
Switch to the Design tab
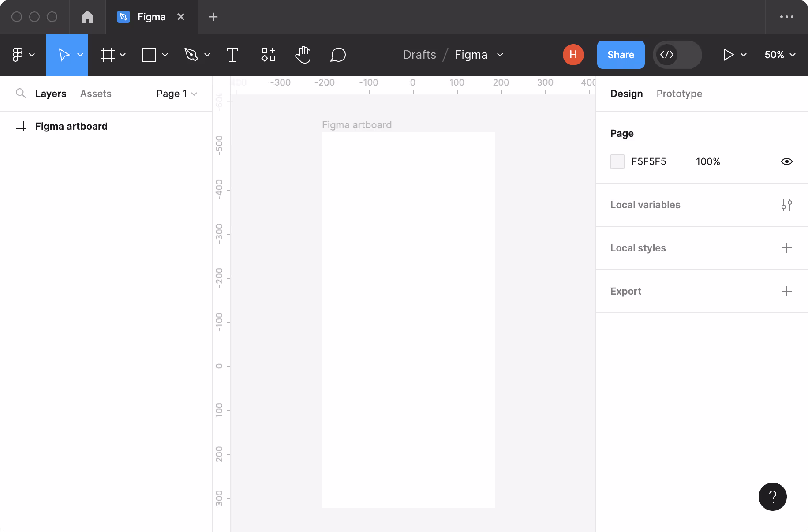pos(626,94)
